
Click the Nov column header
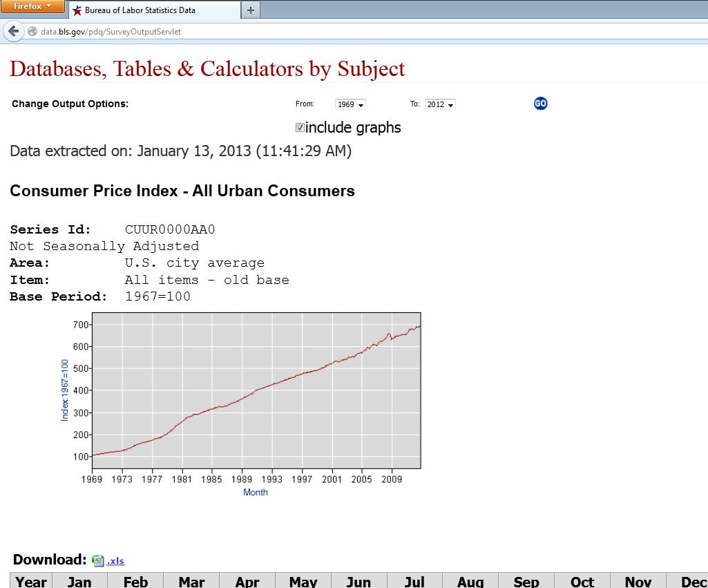[x=638, y=581]
